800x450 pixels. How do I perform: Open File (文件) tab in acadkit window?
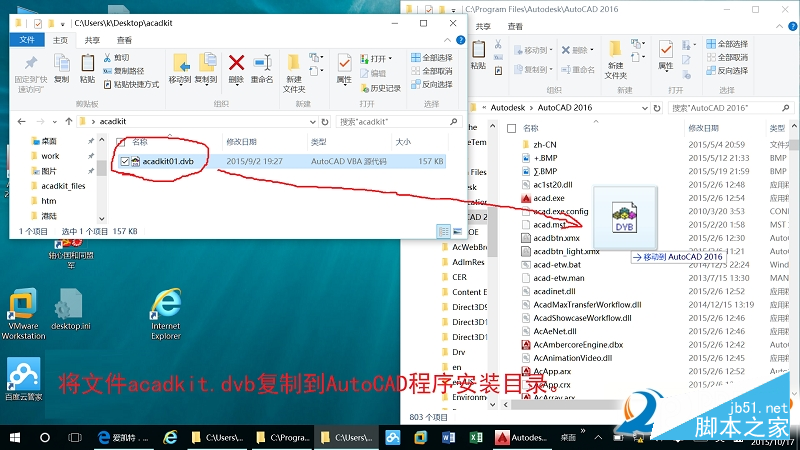(27, 40)
